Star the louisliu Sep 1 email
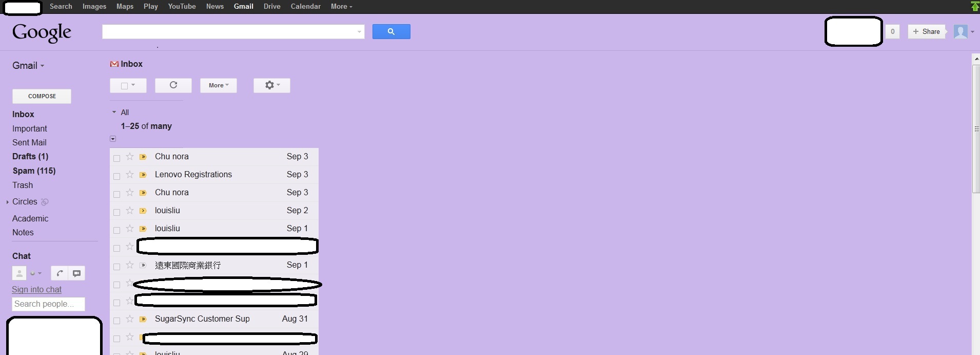Image resolution: width=980 pixels, height=355 pixels. [130, 229]
